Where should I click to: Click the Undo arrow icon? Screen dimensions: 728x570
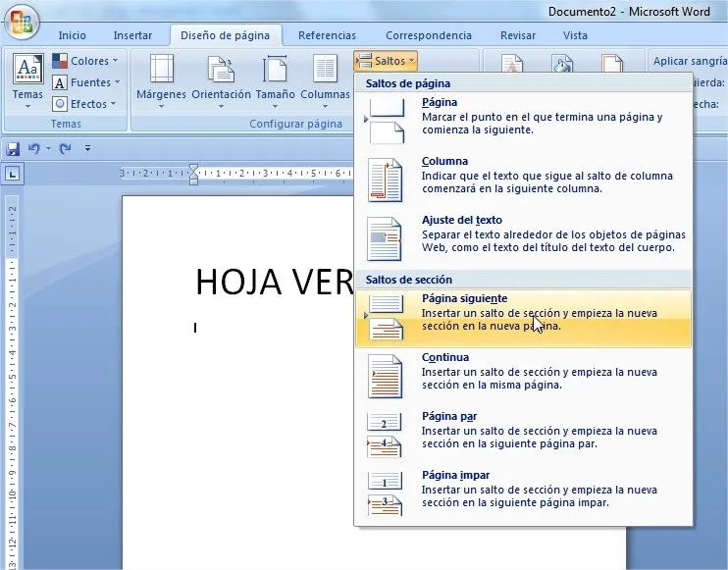(34, 148)
